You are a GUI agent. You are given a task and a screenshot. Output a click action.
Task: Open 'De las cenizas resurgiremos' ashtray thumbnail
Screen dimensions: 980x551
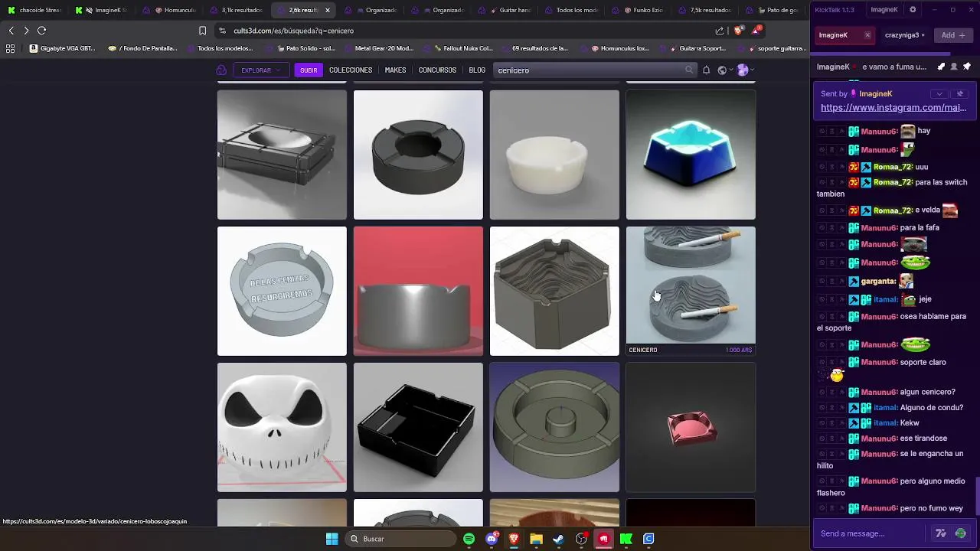(282, 291)
